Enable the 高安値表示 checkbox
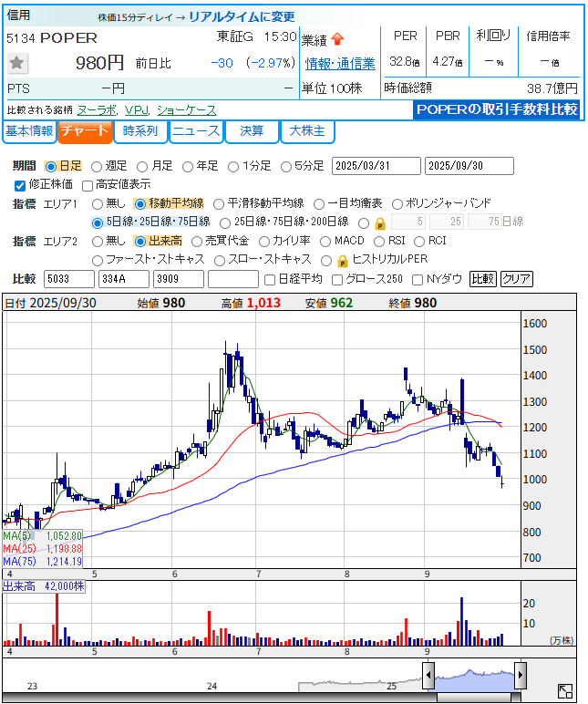The width and height of the screenshot is (588, 704). 88,185
